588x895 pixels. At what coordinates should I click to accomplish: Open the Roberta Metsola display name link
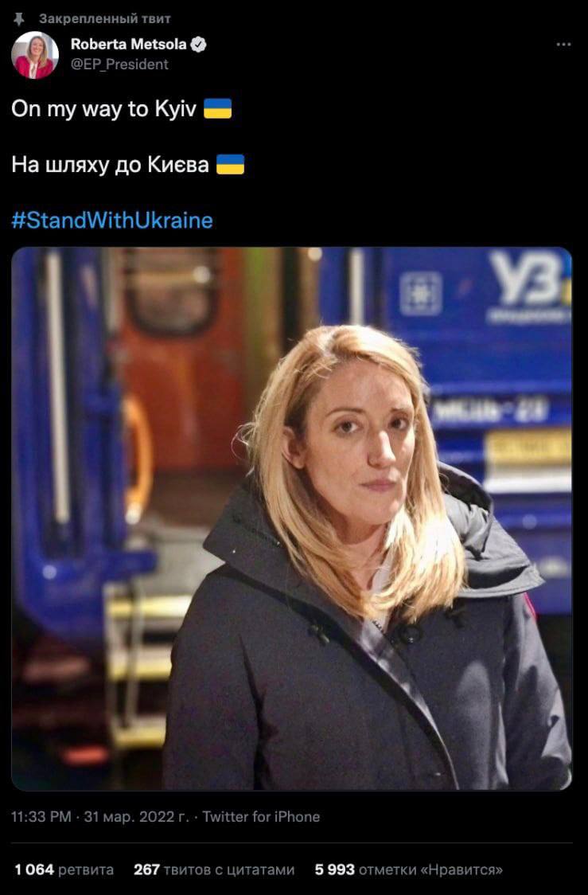click(128, 45)
